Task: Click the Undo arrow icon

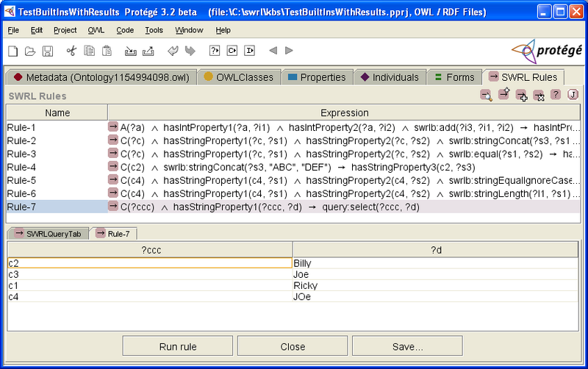Action: click(x=173, y=51)
